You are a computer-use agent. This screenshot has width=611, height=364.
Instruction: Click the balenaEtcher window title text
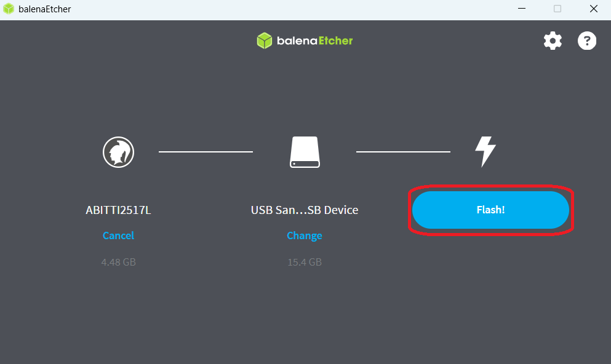[45, 9]
